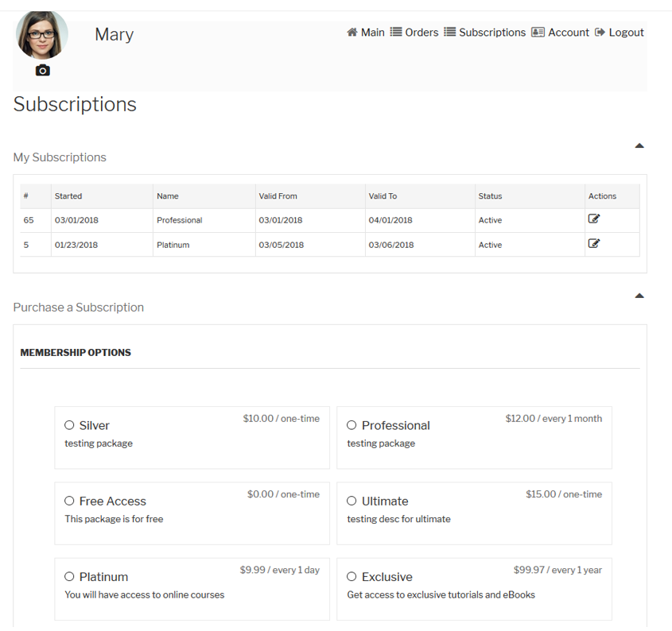Click Mary's profile avatar photo
The width and height of the screenshot is (672, 631).
coord(42,35)
